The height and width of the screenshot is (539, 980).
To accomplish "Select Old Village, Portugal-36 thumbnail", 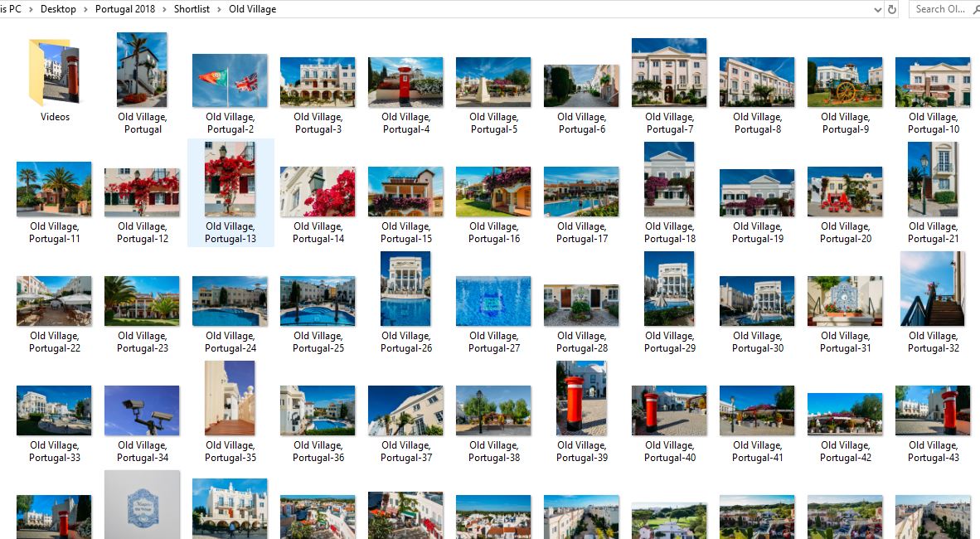I will point(318,410).
